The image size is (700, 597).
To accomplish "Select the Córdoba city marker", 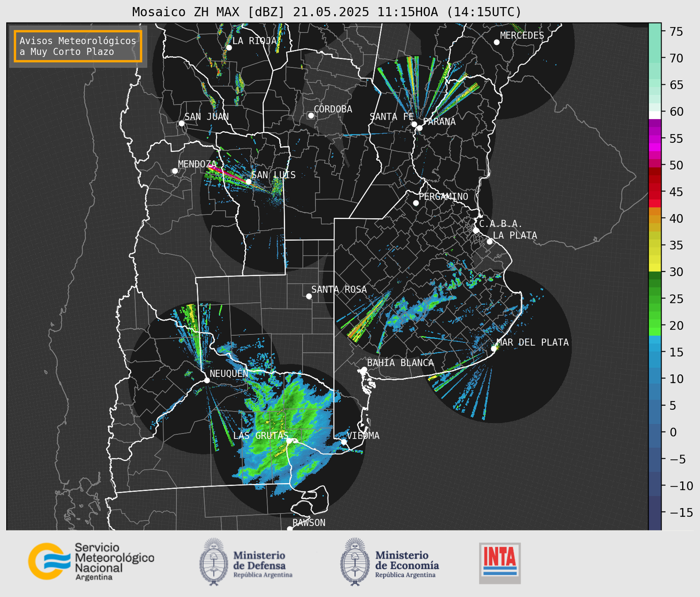I will pos(311,115).
